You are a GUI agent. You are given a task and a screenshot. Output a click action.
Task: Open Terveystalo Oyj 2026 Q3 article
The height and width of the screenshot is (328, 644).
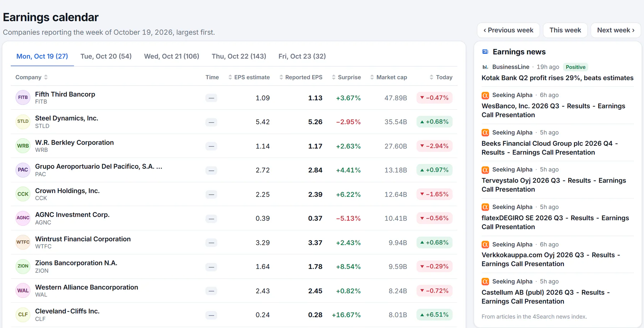coord(554,185)
